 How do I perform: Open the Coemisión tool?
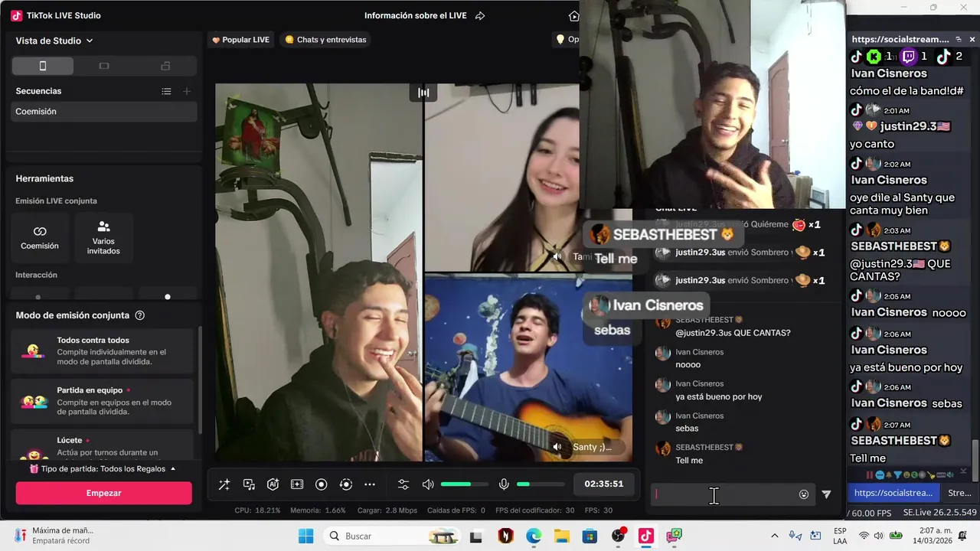tap(40, 238)
